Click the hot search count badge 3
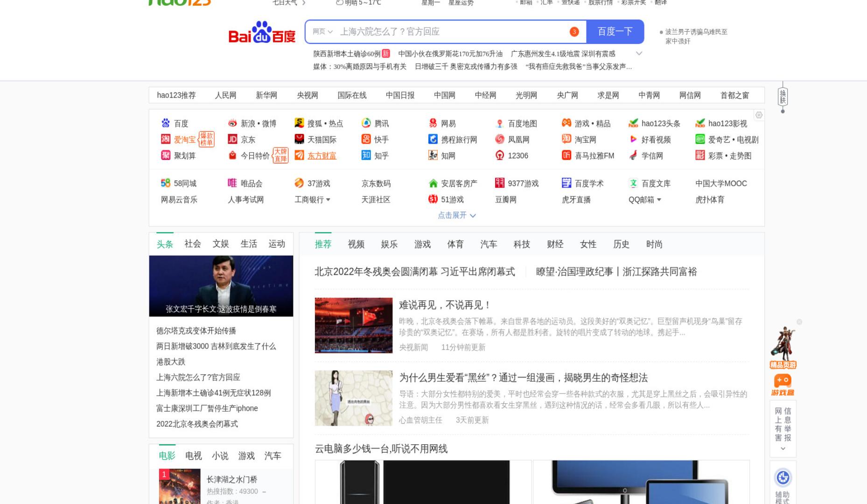Viewport: 867px width, 504px height. 574,31
